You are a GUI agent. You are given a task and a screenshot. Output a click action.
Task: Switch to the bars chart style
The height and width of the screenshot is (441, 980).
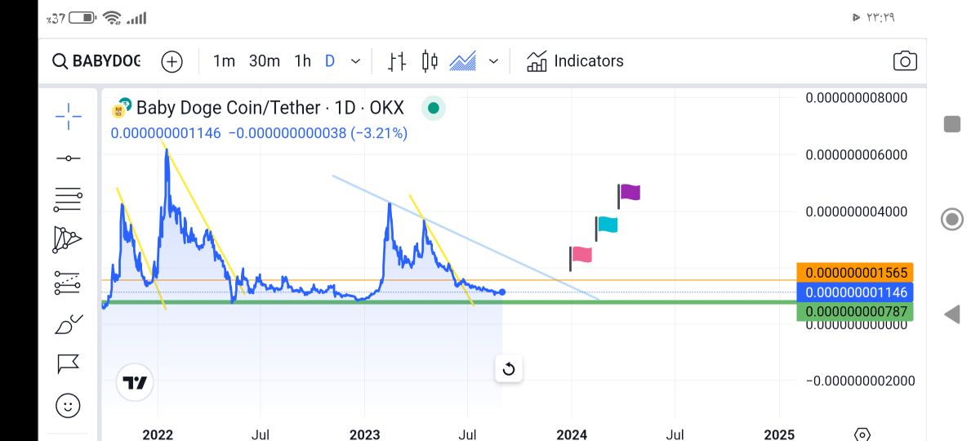pyautogui.click(x=397, y=61)
